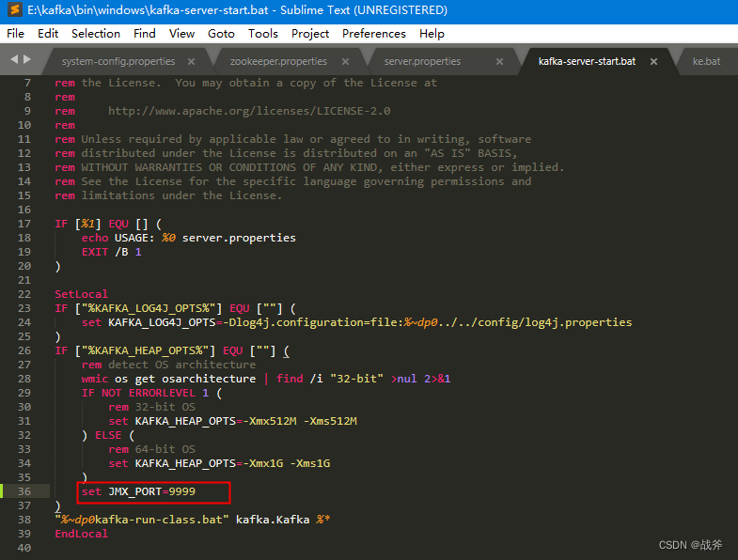The height and width of the screenshot is (560, 738).
Task: Open the View menu
Action: pyautogui.click(x=181, y=34)
